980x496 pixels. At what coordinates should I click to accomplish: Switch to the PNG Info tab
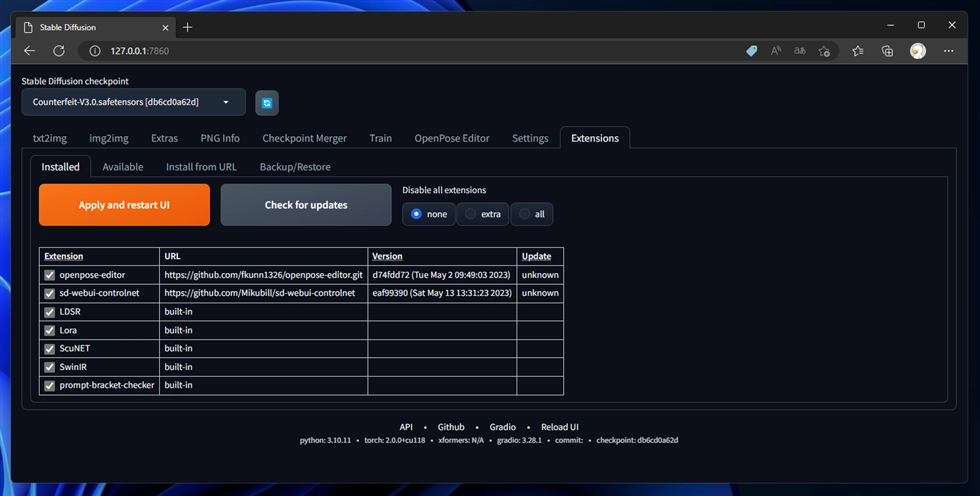click(x=220, y=138)
